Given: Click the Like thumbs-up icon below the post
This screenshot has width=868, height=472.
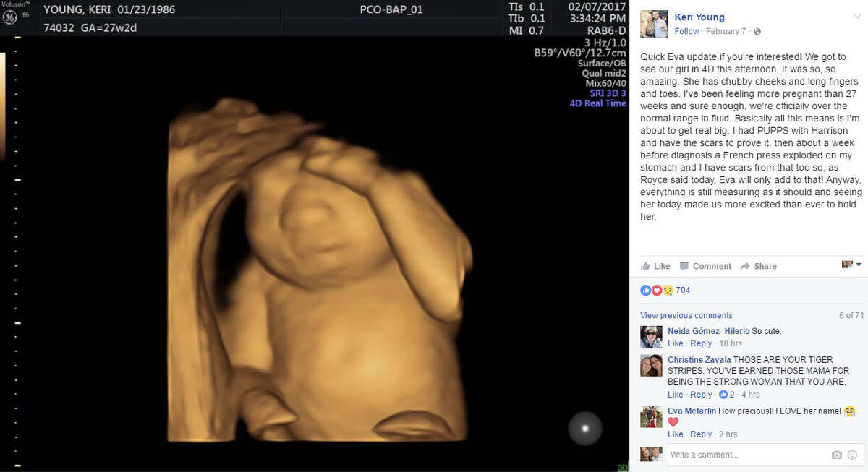Looking at the screenshot, I should coord(647,265).
